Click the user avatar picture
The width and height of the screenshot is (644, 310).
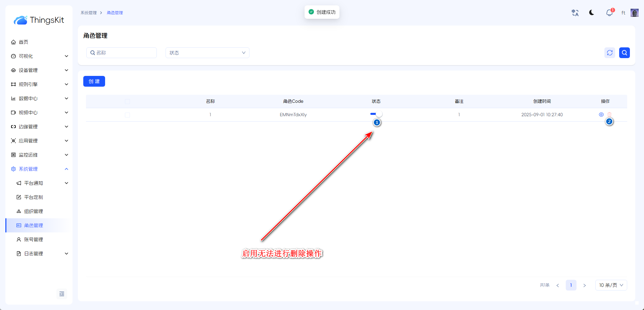(x=634, y=13)
